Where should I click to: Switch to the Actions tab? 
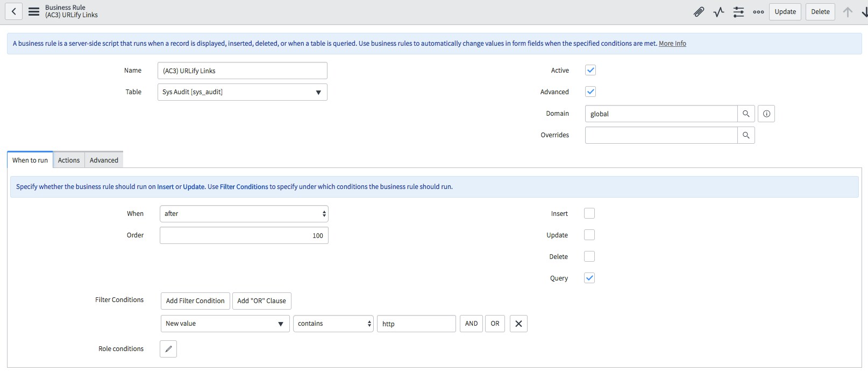[x=69, y=160]
